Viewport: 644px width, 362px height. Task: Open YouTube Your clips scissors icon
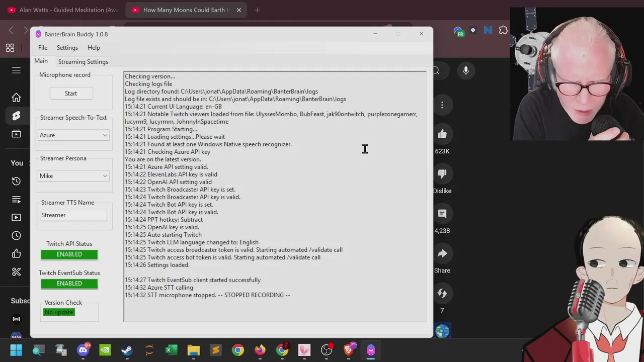pos(16,272)
